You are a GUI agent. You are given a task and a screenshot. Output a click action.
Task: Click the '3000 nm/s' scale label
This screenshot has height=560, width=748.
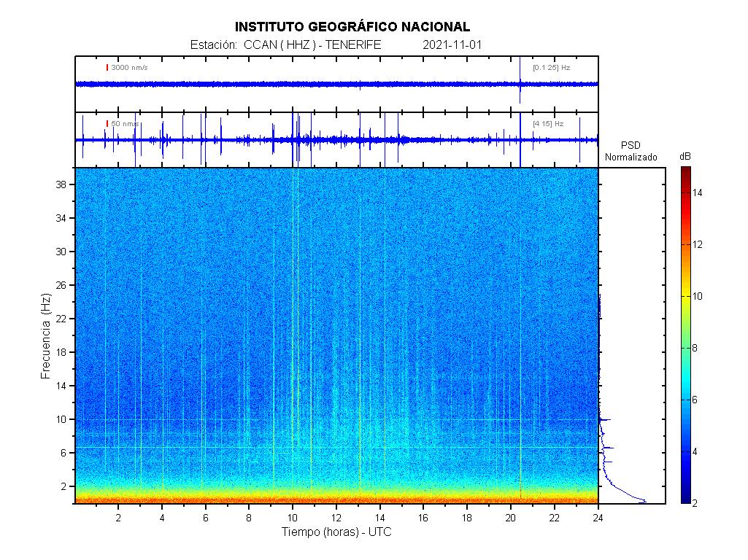[129, 68]
